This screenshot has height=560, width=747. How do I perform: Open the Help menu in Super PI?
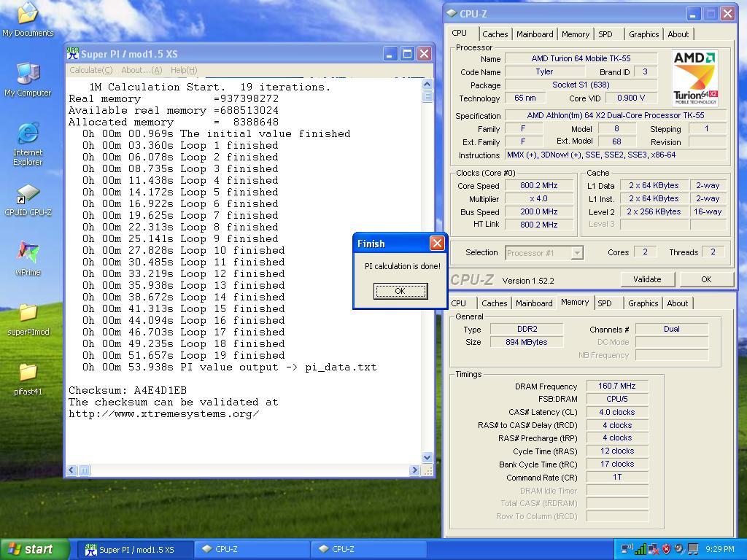click(184, 70)
